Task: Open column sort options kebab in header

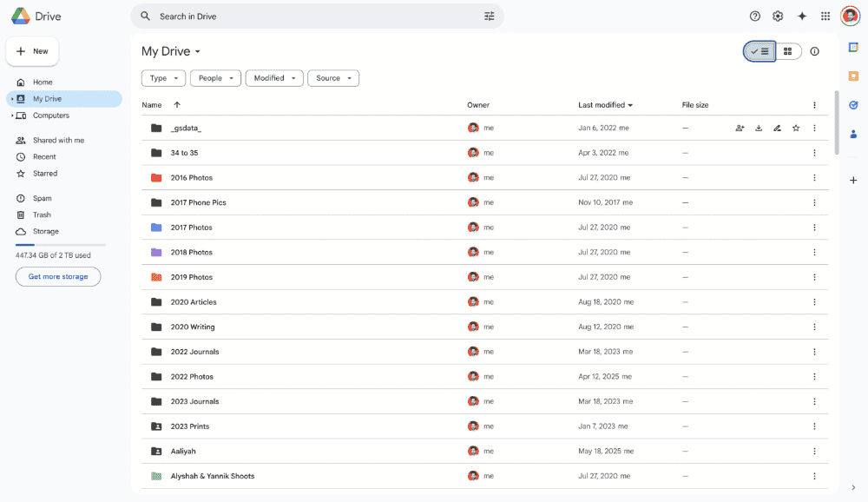Action: click(814, 105)
